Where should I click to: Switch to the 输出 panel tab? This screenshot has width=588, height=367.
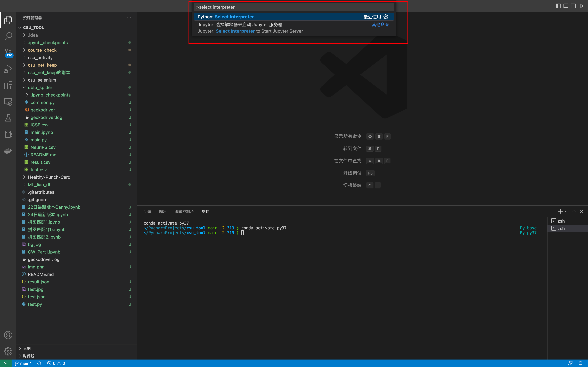point(163,212)
